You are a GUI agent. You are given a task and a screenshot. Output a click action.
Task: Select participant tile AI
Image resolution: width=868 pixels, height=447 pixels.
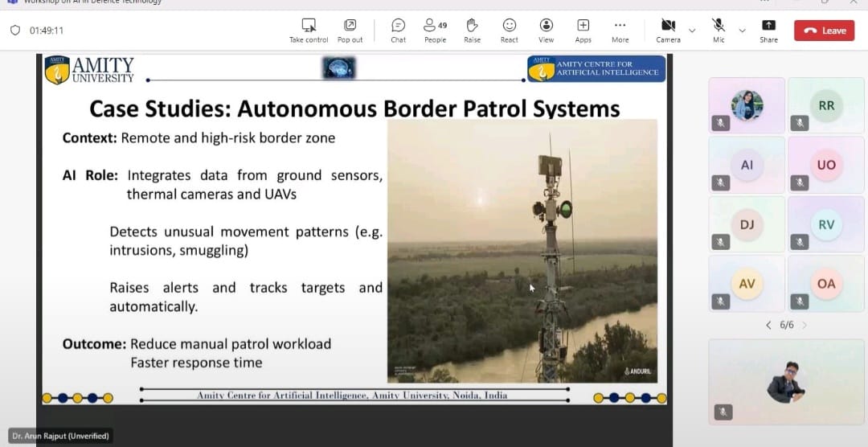tap(747, 165)
